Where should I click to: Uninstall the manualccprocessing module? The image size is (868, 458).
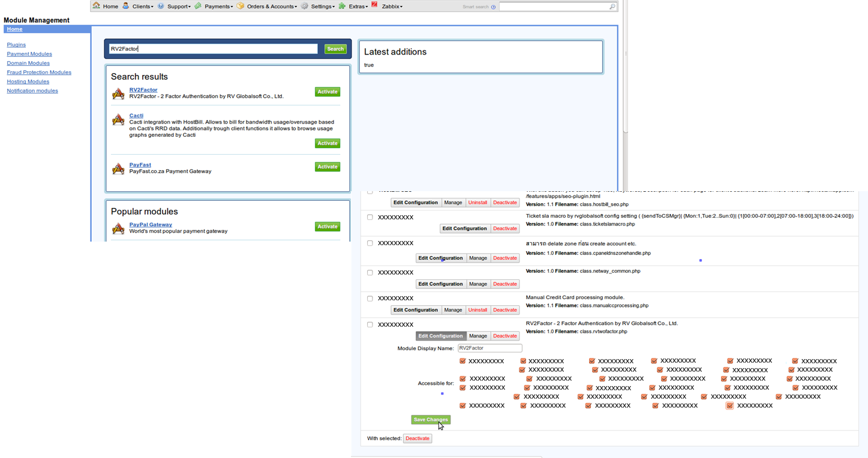pos(477,310)
